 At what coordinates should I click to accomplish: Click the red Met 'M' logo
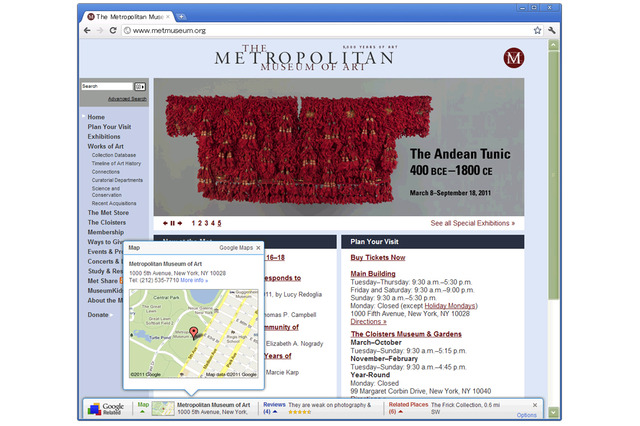click(513, 58)
